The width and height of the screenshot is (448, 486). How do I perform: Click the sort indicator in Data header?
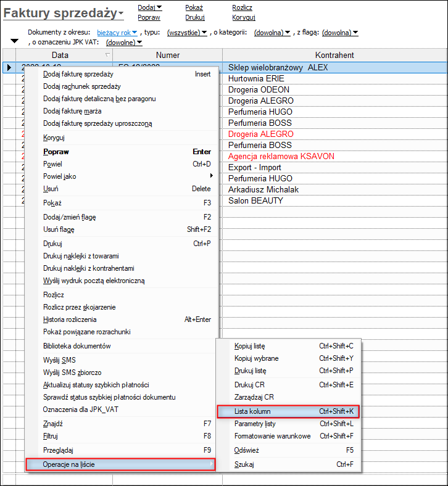(x=107, y=55)
